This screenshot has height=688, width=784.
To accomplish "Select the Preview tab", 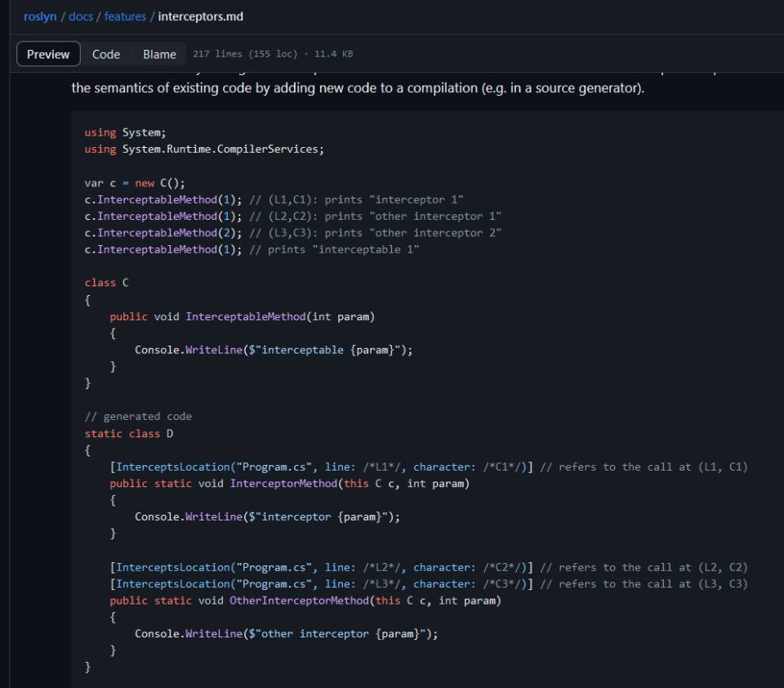I will (48, 54).
